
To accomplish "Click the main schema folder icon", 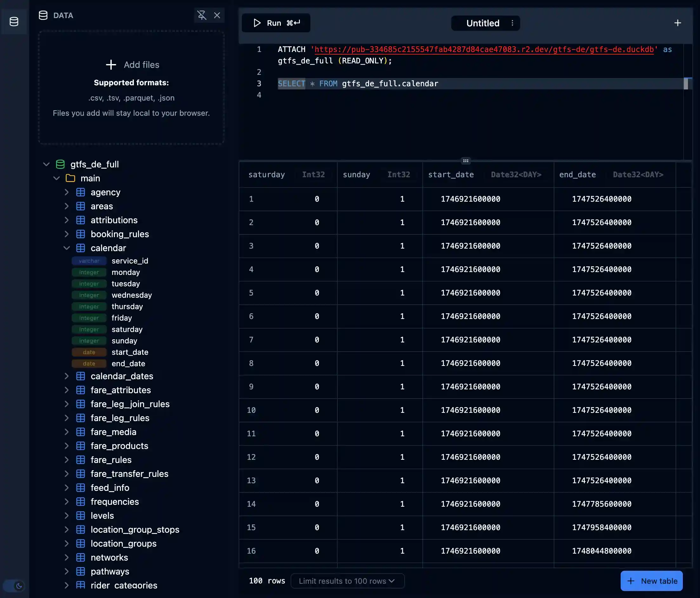I will point(70,178).
